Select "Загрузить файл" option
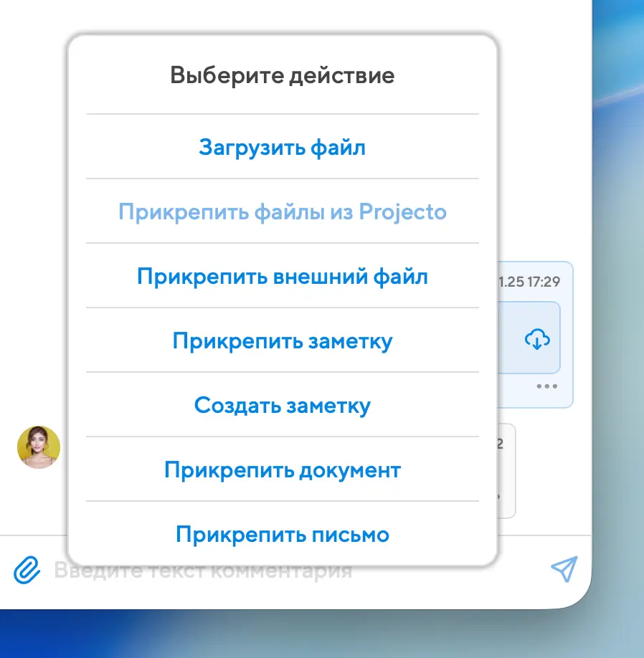The height and width of the screenshot is (658, 644). tap(282, 148)
